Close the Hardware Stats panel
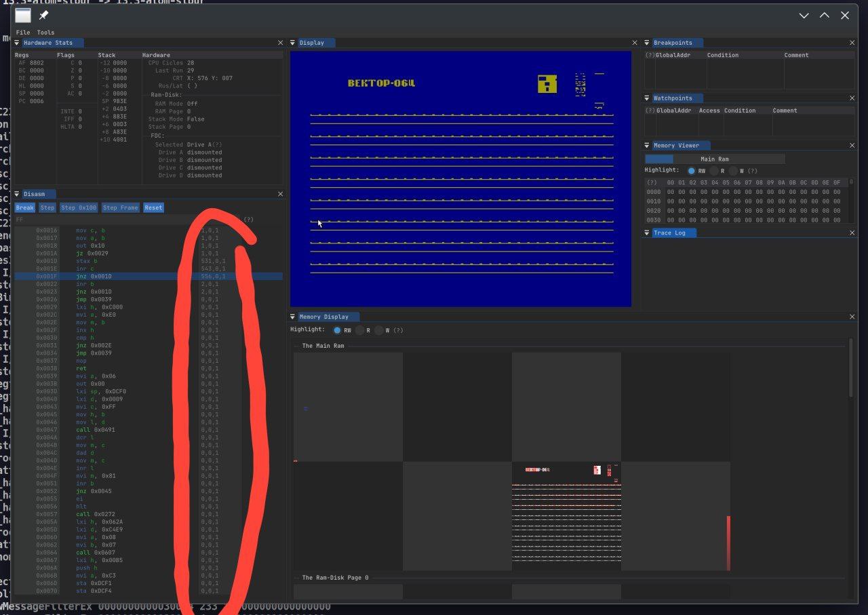This screenshot has width=868, height=615. pos(281,43)
